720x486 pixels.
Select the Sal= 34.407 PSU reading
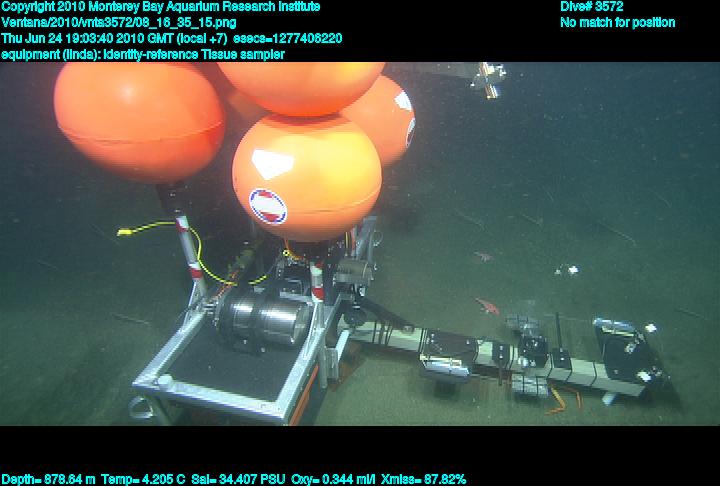pyautogui.click(x=238, y=479)
